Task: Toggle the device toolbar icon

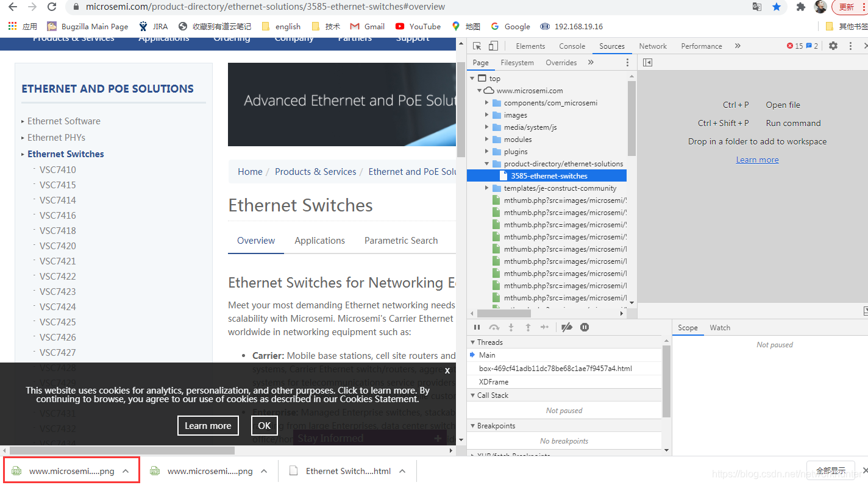Action: 493,46
